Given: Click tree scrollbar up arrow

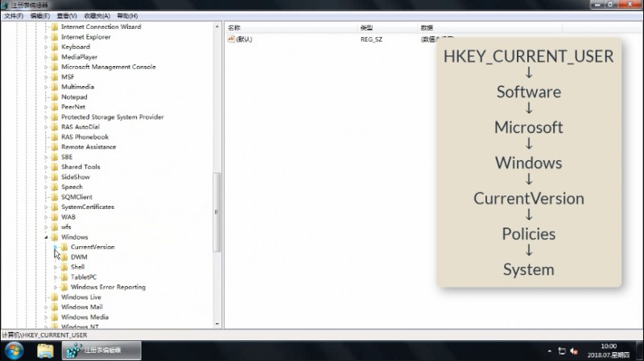Looking at the screenshot, I should point(217,27).
